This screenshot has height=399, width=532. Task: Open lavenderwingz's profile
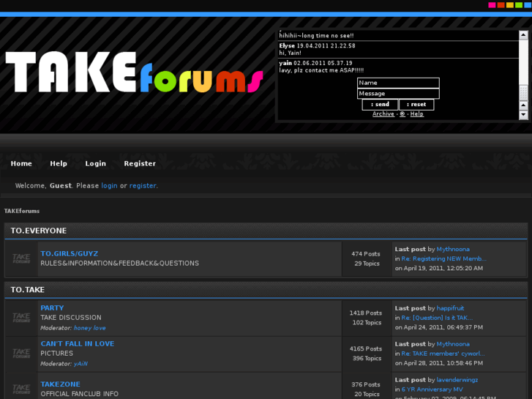coord(457,380)
